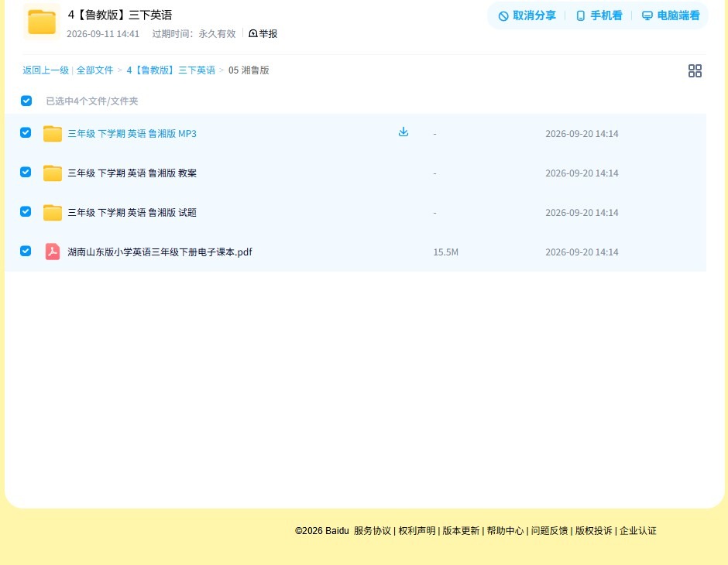This screenshot has width=728, height=565.
Task: Click the 已选中4个文件/文件夹 status text
Action: 92,101
